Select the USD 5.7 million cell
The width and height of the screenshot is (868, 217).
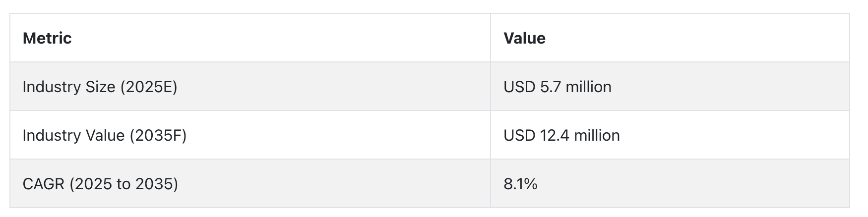670,87
